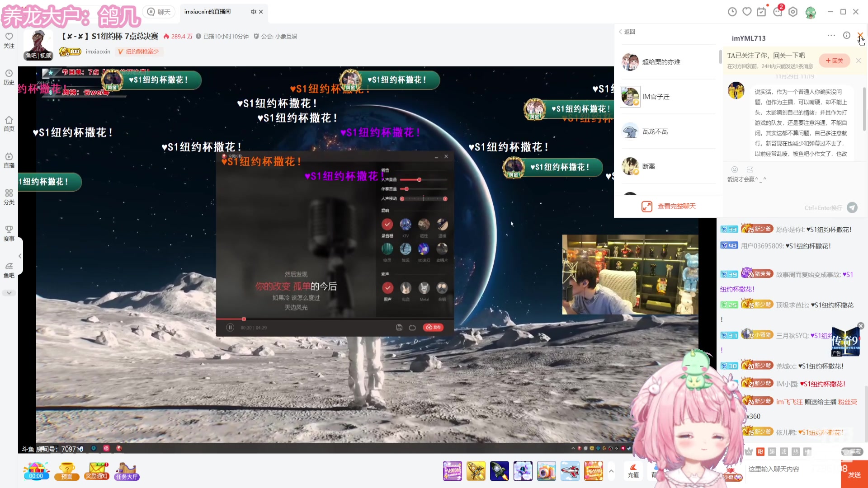The width and height of the screenshot is (868, 488).
Task: Click 查看完整聊天 link
Action: pyautogui.click(x=676, y=206)
